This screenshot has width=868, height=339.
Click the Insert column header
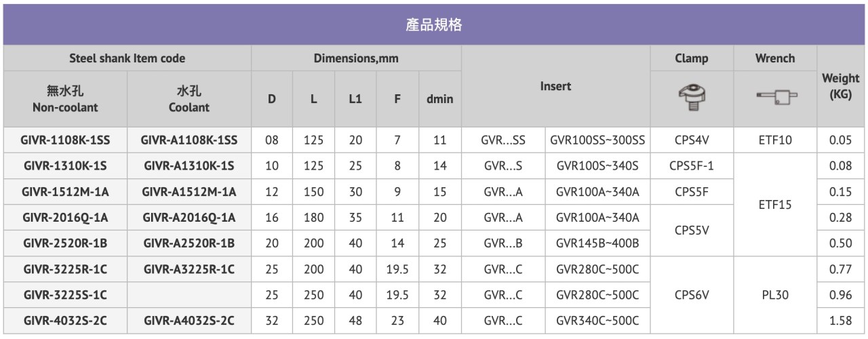pyautogui.click(x=555, y=86)
